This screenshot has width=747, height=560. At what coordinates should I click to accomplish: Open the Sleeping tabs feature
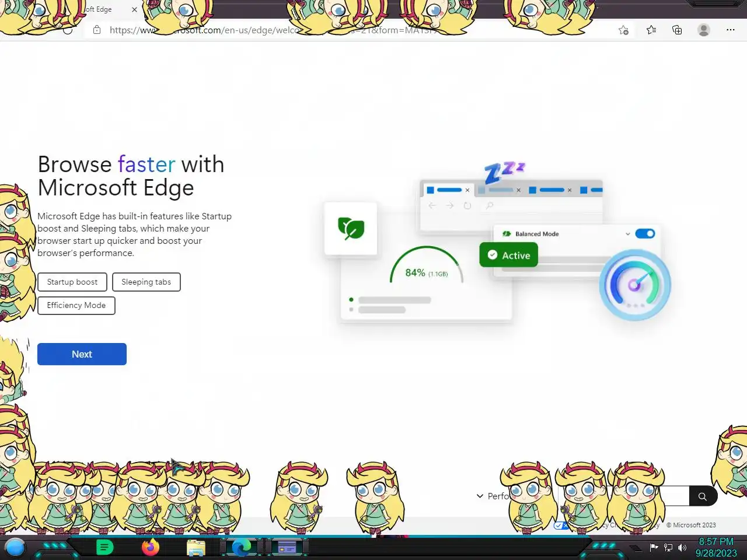[x=146, y=282]
